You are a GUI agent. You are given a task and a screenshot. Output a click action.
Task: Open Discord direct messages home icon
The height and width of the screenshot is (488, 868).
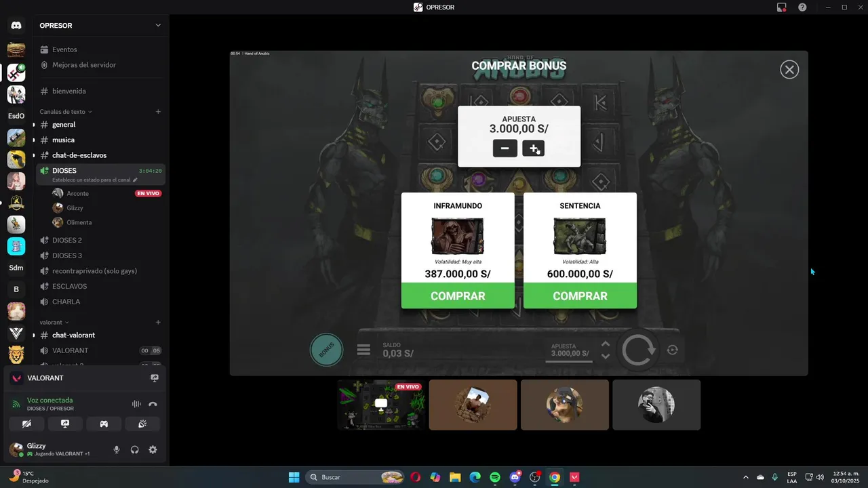coord(16,26)
